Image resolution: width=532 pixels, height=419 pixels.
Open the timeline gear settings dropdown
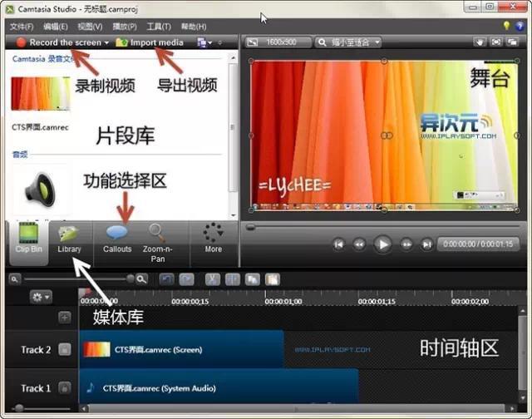pyautogui.click(x=41, y=297)
